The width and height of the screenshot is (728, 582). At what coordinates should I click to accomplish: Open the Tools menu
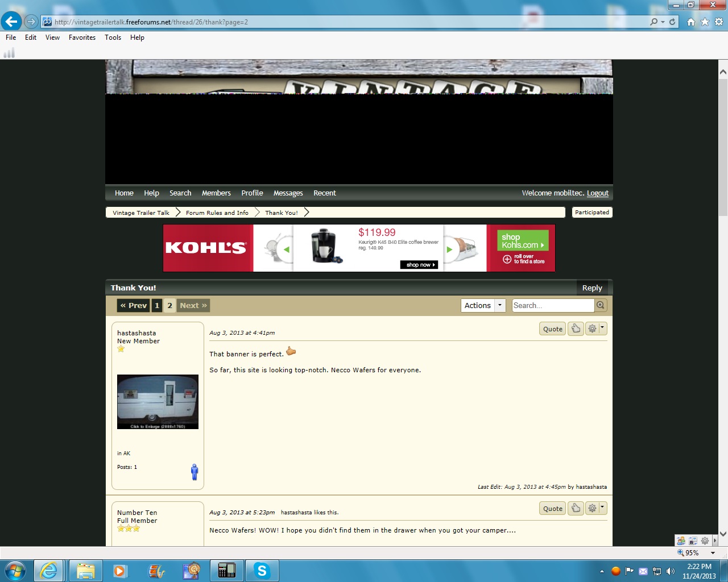coord(113,38)
